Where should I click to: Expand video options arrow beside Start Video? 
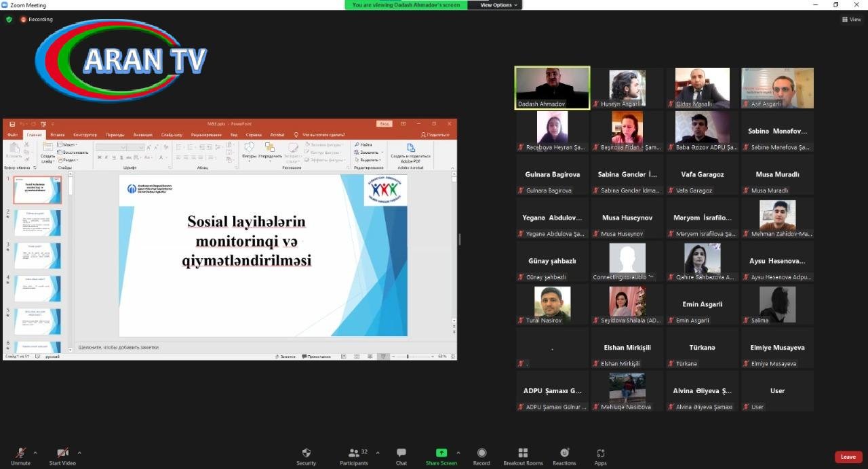coord(79,453)
